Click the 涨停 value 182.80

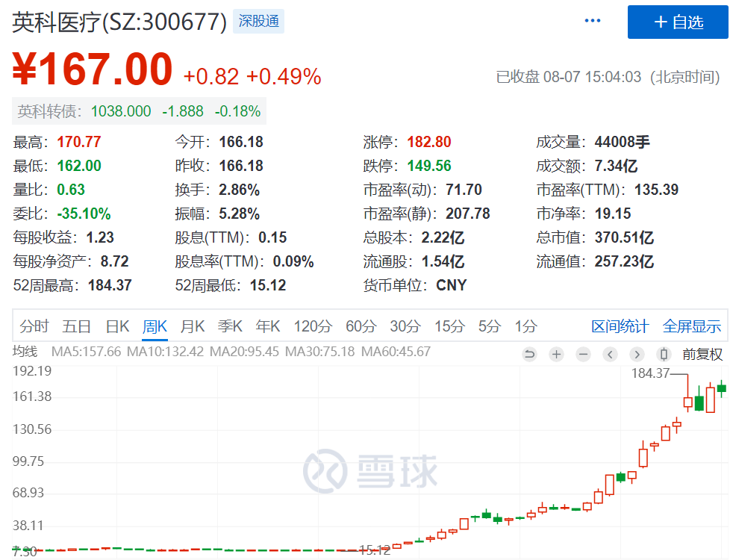429,142
